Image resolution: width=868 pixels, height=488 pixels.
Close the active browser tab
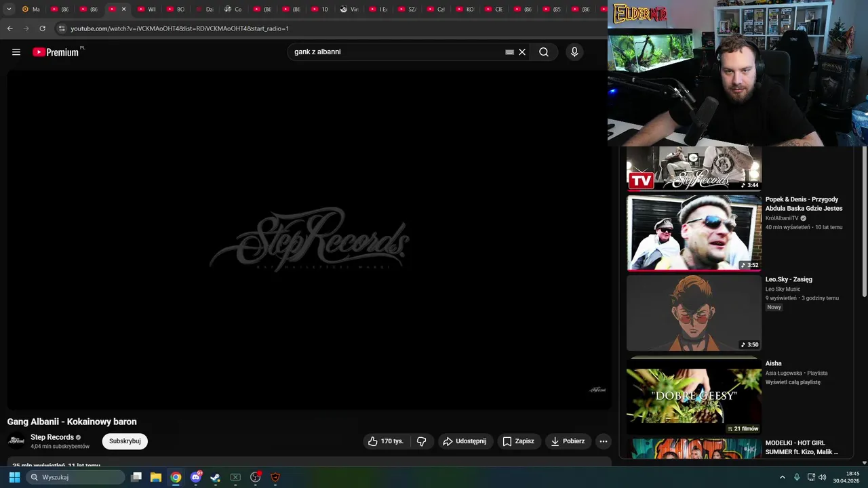[123, 9]
